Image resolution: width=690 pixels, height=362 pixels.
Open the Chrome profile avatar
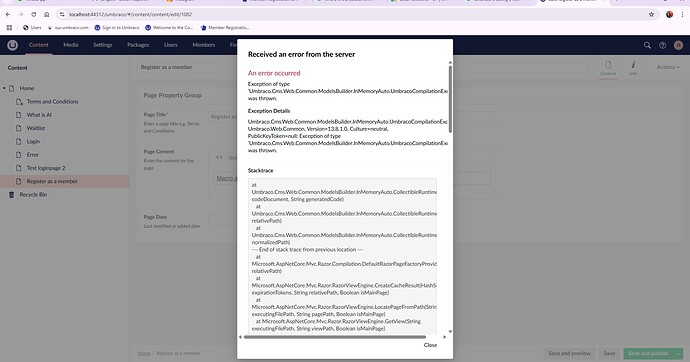669,15
